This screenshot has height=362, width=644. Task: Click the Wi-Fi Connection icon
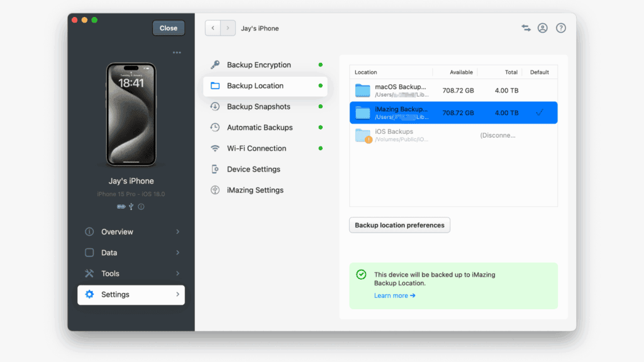pyautogui.click(x=216, y=148)
